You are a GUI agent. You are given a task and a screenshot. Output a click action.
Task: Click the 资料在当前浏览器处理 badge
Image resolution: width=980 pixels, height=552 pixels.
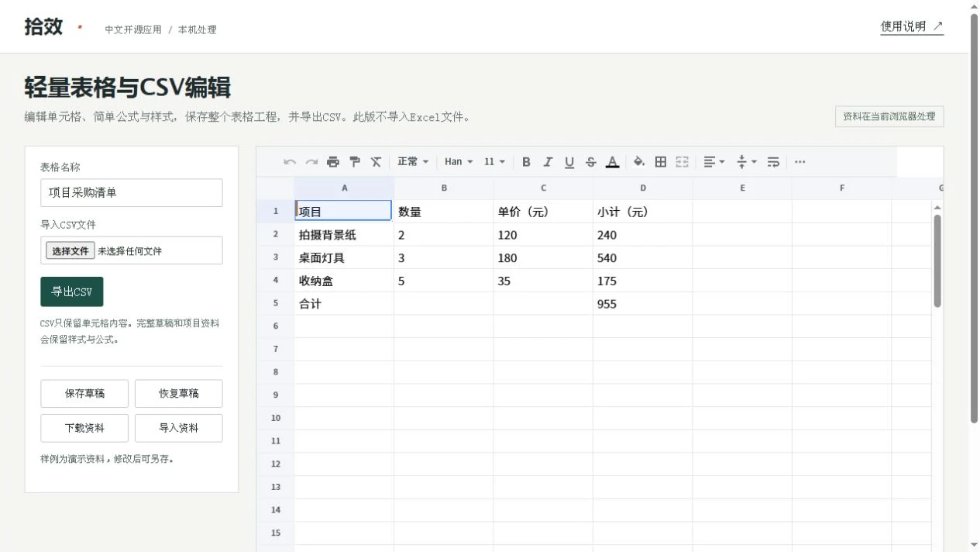(889, 117)
